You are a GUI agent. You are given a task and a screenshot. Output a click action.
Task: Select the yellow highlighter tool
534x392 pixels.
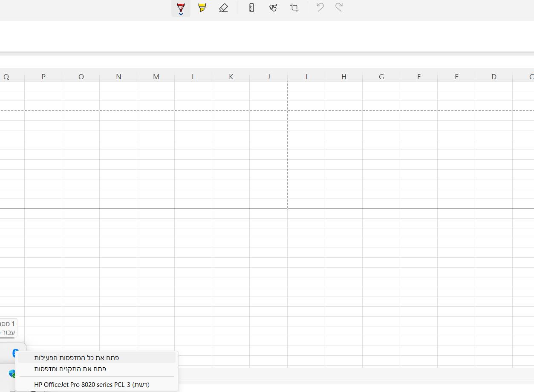click(202, 8)
